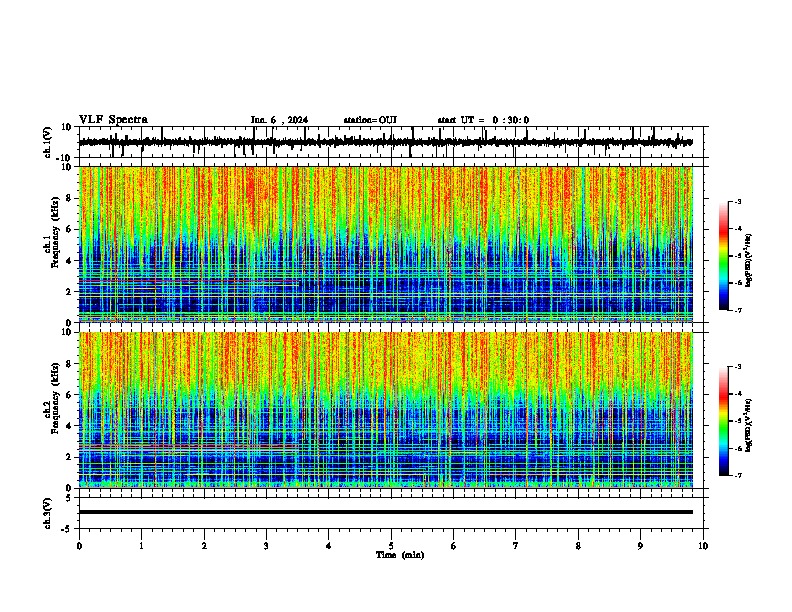Click inside the ch.2 spectrogram plot
Screen dimensions: 792x612
[386, 410]
